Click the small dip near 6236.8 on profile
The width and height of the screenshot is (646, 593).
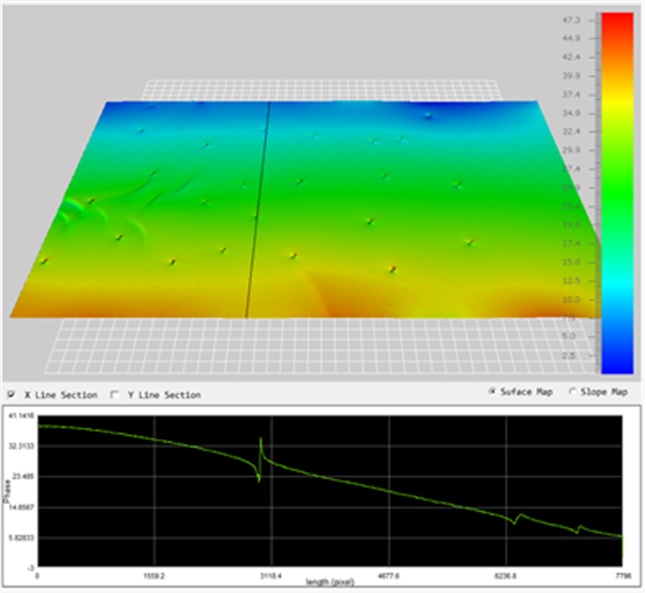click(517, 519)
